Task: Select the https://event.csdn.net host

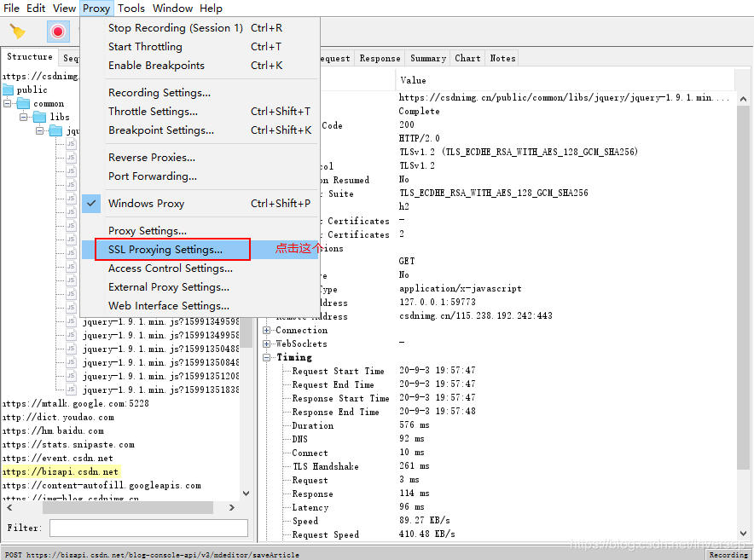Action: pyautogui.click(x=58, y=458)
